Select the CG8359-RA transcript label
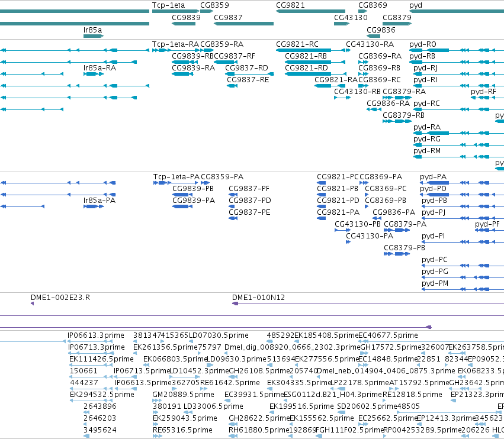The height and width of the screenshot is (439, 504). (221, 44)
